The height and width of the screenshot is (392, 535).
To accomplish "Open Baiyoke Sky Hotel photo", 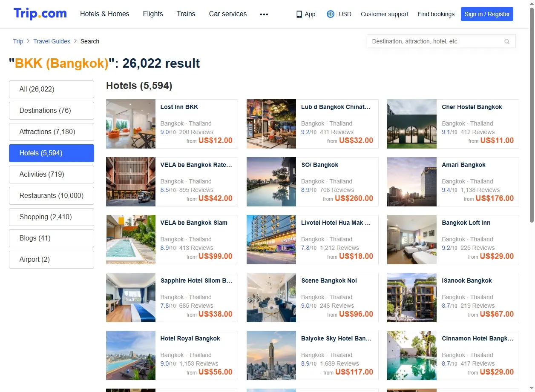I will click(x=271, y=355).
